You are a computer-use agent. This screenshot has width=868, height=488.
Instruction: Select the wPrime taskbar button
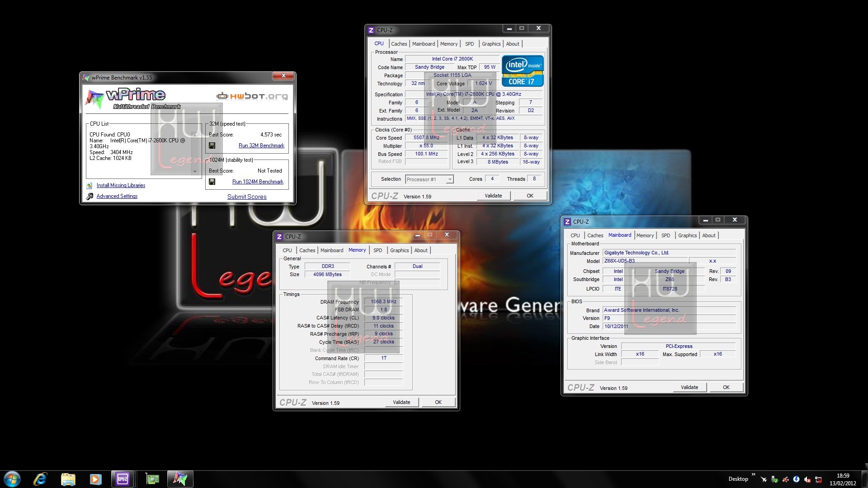coord(180,479)
